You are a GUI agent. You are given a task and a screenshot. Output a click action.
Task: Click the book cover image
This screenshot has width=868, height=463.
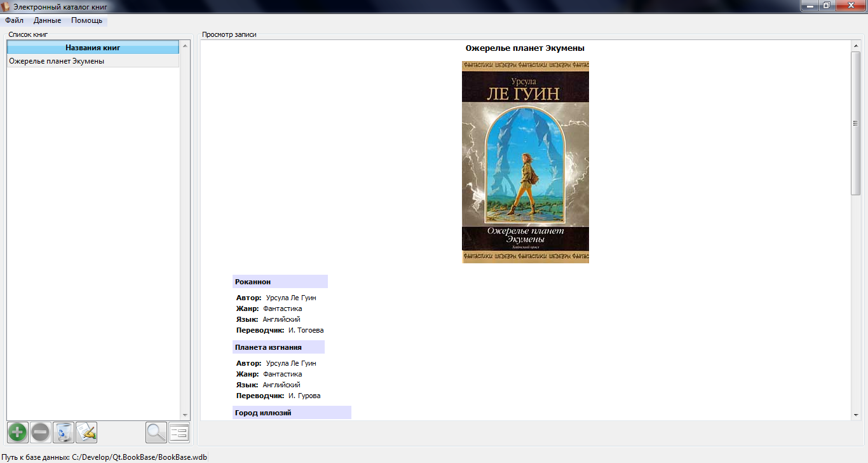(525, 162)
